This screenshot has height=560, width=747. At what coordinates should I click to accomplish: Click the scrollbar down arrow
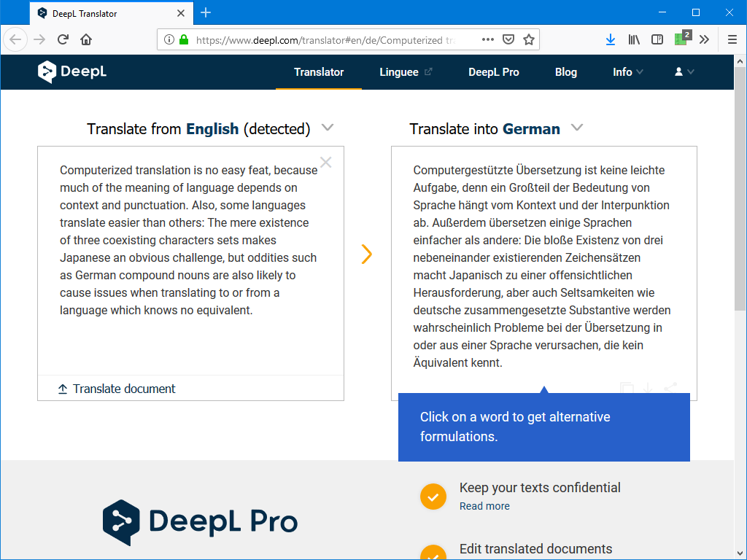(740, 554)
